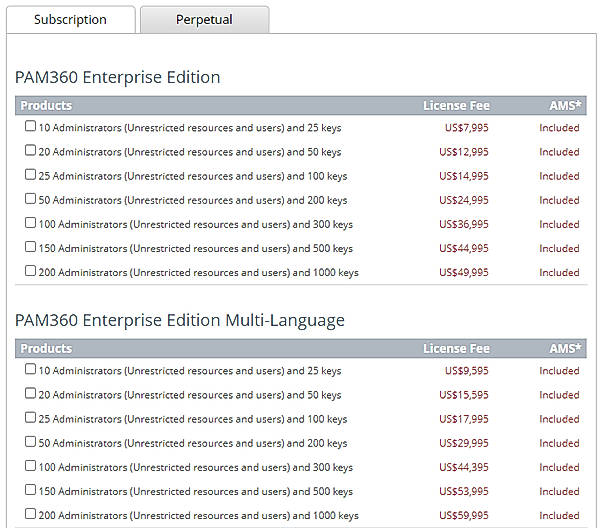600x528 pixels.
Task: Select Enterprise 150 Administrators 500 keys checkbox
Action: point(30,247)
